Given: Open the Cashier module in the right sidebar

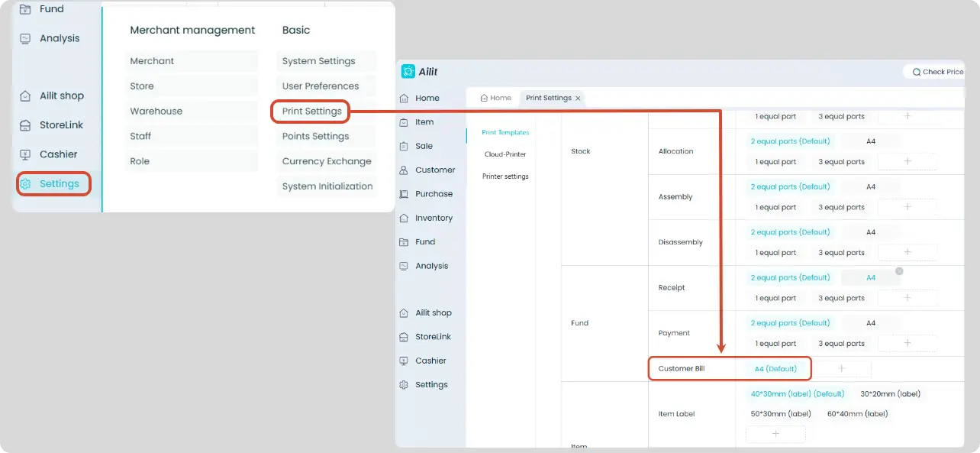Looking at the screenshot, I should click(423, 361).
